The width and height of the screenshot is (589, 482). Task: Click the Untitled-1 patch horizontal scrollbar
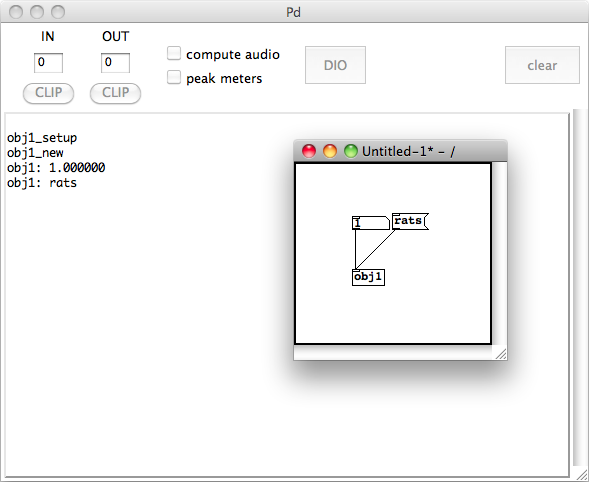pyautogui.click(x=393, y=352)
